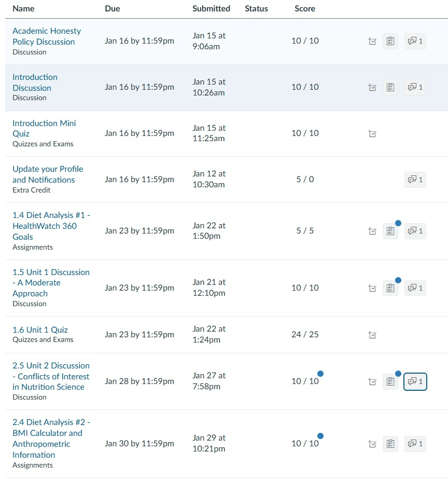Click the Score column header
448x479 pixels.
[304, 8]
